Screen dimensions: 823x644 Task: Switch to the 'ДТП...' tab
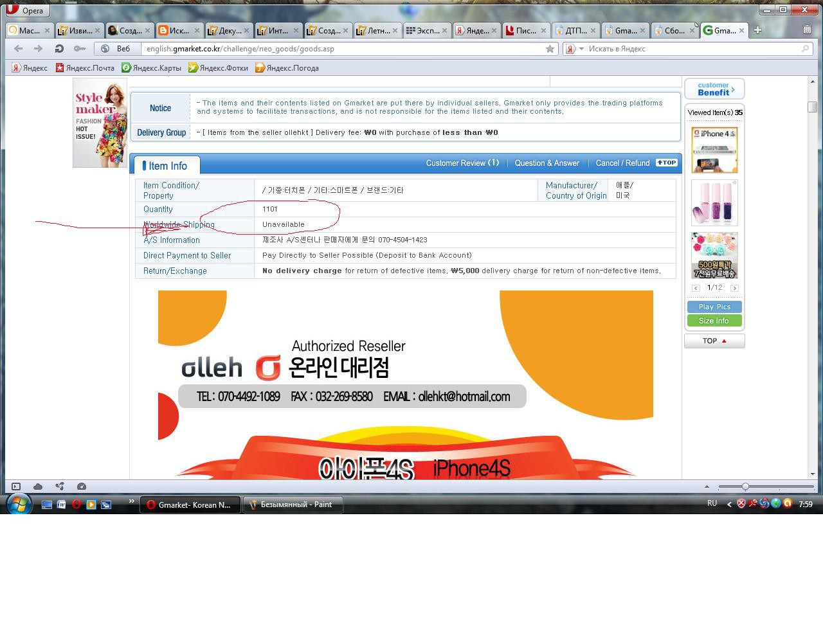pyautogui.click(x=576, y=30)
